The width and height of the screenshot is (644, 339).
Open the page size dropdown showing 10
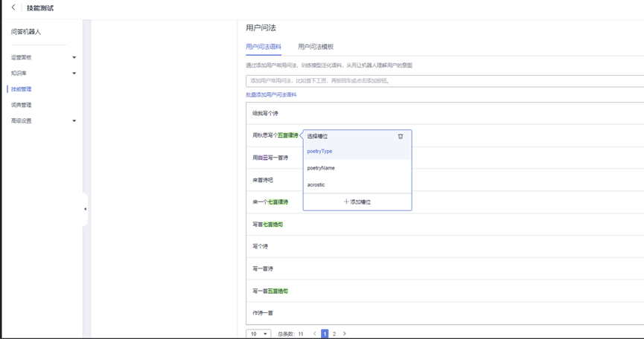[x=258, y=334]
